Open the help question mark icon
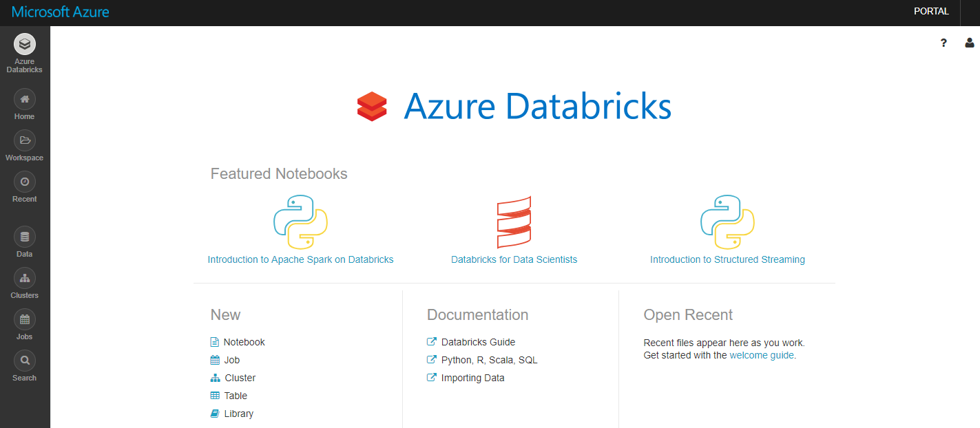 click(x=943, y=43)
